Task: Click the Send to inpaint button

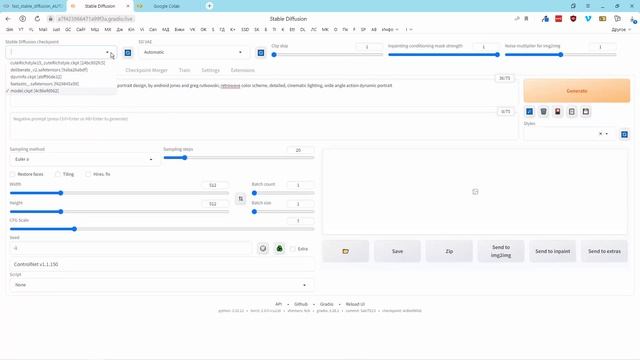Action: coord(553,251)
